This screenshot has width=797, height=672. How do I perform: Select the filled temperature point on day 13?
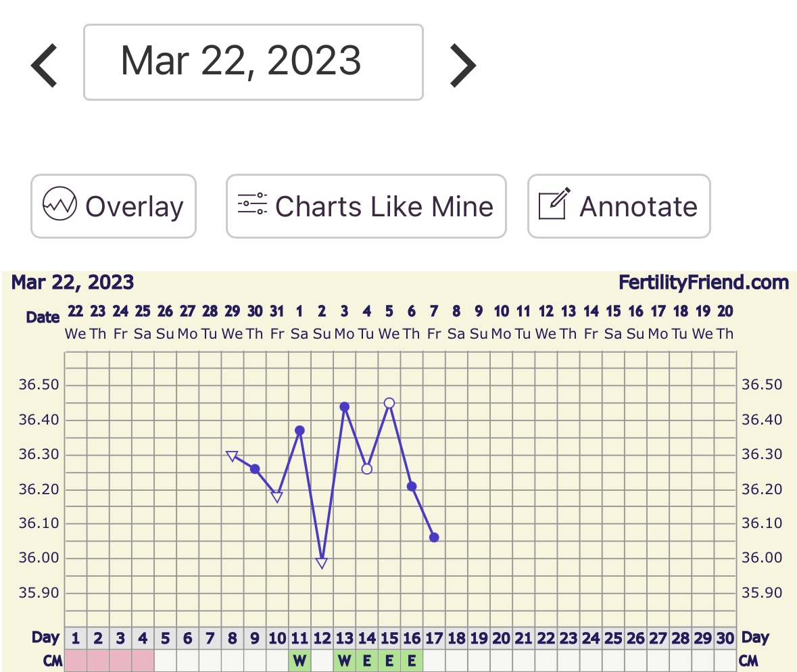coord(344,407)
